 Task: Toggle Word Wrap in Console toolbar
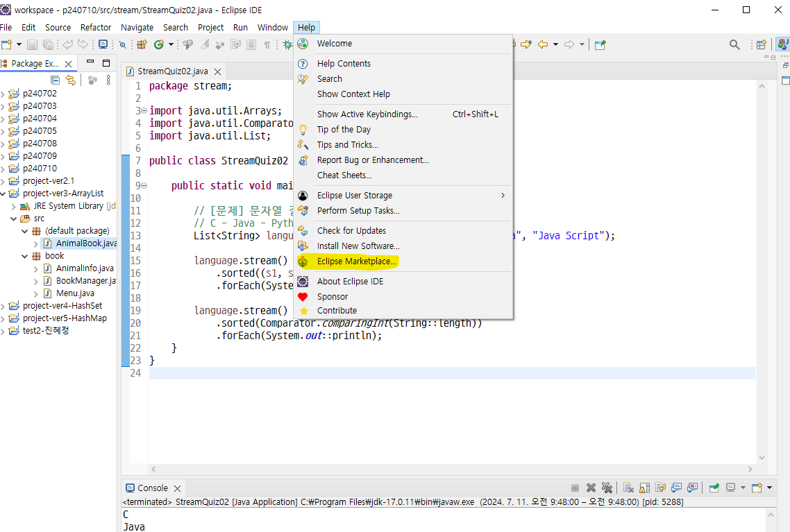click(x=660, y=488)
